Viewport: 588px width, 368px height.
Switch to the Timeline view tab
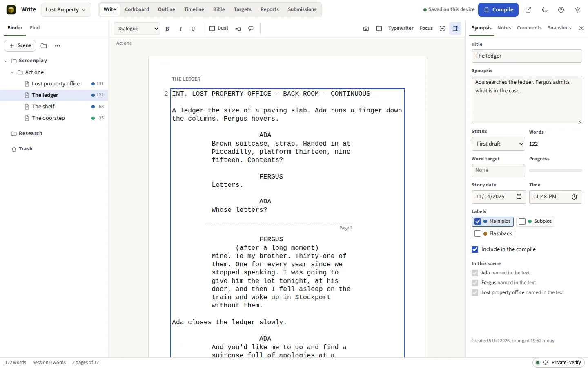point(194,9)
